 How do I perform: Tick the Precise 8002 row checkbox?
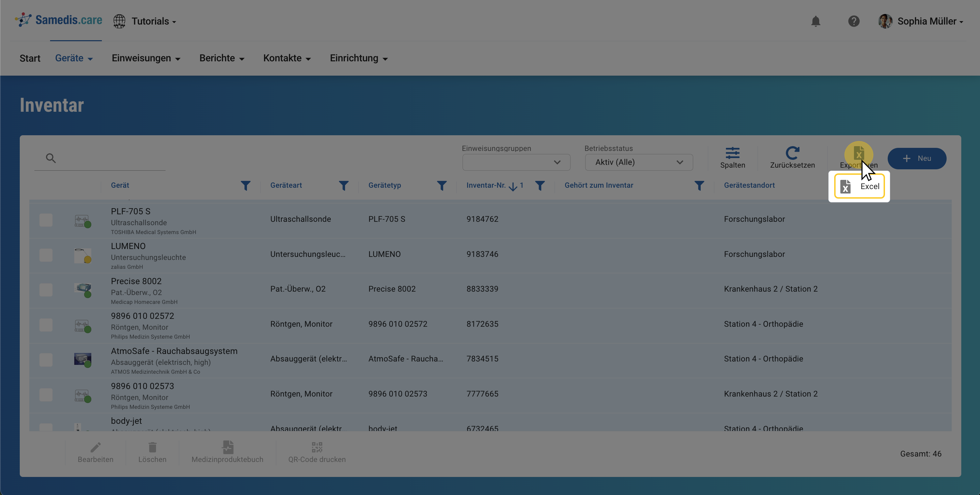pyautogui.click(x=46, y=290)
